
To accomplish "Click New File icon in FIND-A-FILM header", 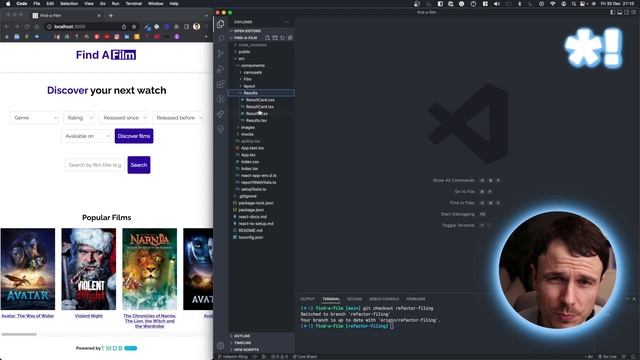I will tap(267, 38).
